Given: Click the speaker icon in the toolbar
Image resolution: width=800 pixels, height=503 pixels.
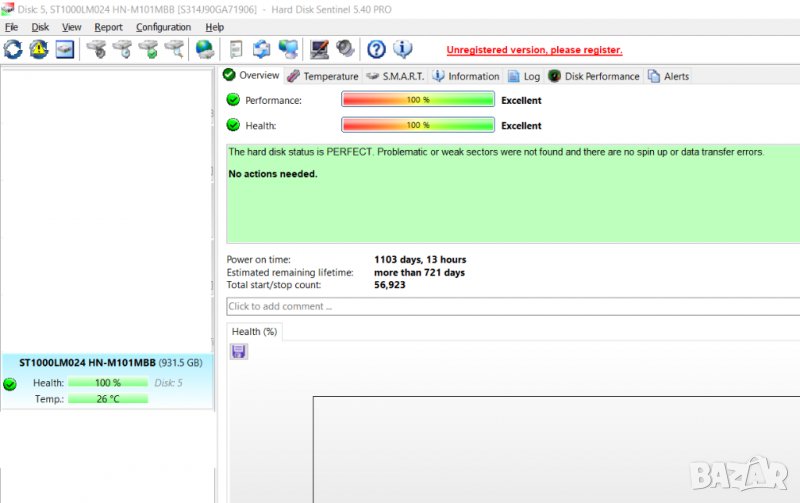Looking at the screenshot, I should pyautogui.click(x=345, y=49).
